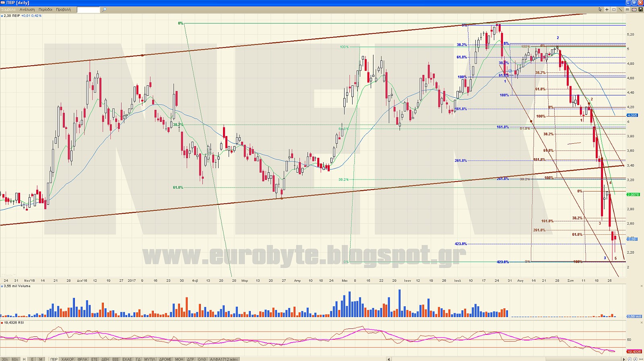
Task: Click the dashed levels toolbar icon
Action: [x=627, y=10]
